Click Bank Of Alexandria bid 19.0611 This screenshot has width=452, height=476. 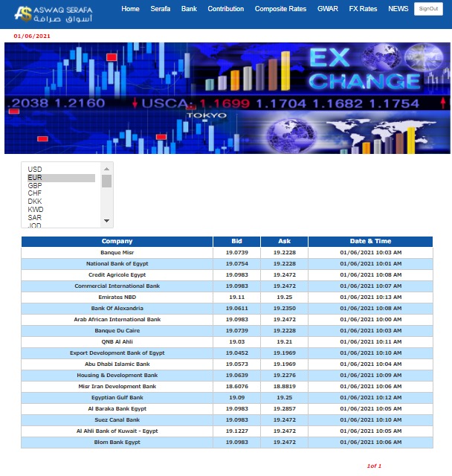(x=236, y=309)
